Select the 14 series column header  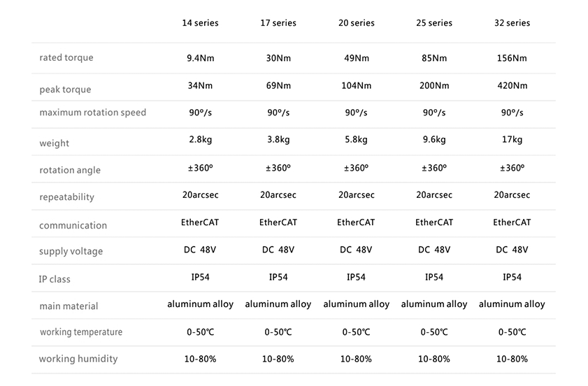click(200, 23)
